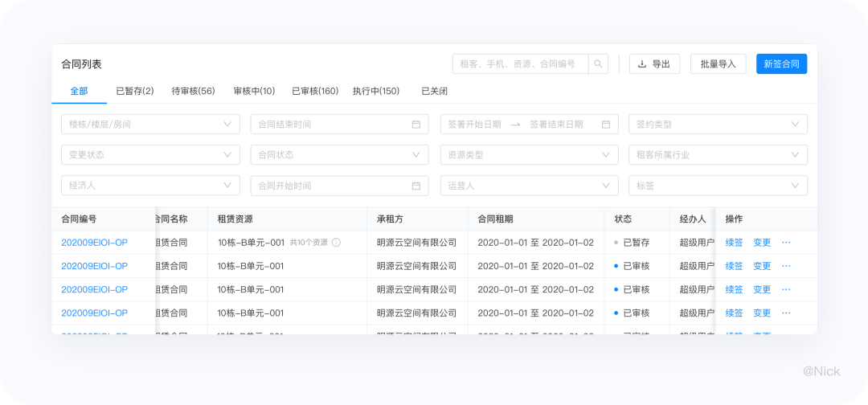This screenshot has height=405, width=868.
Task: Open the more options ellipsis for 已暂存 row
Action: click(x=786, y=243)
